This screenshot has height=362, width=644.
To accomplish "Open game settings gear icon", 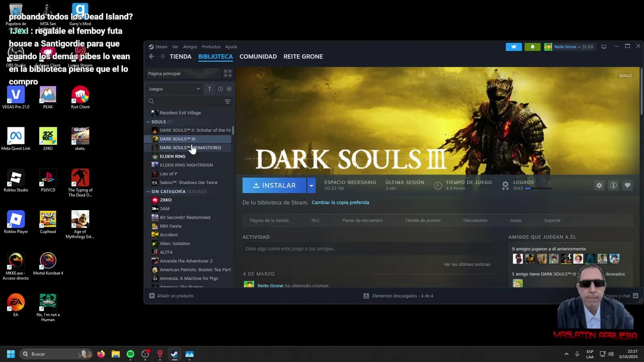I will coord(599,186).
